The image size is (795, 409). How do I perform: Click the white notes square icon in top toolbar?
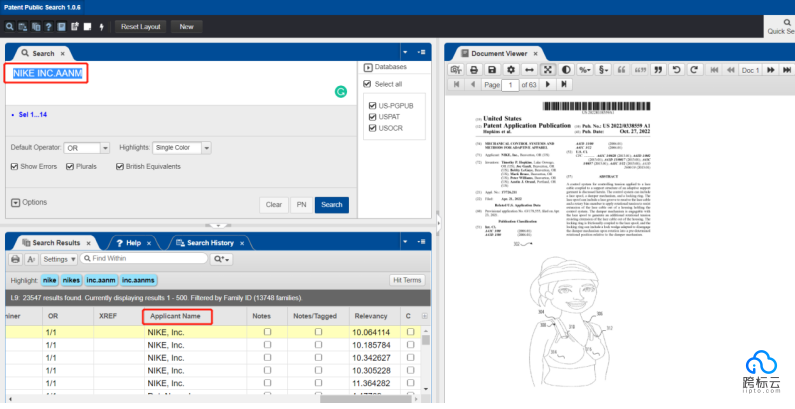[87, 27]
